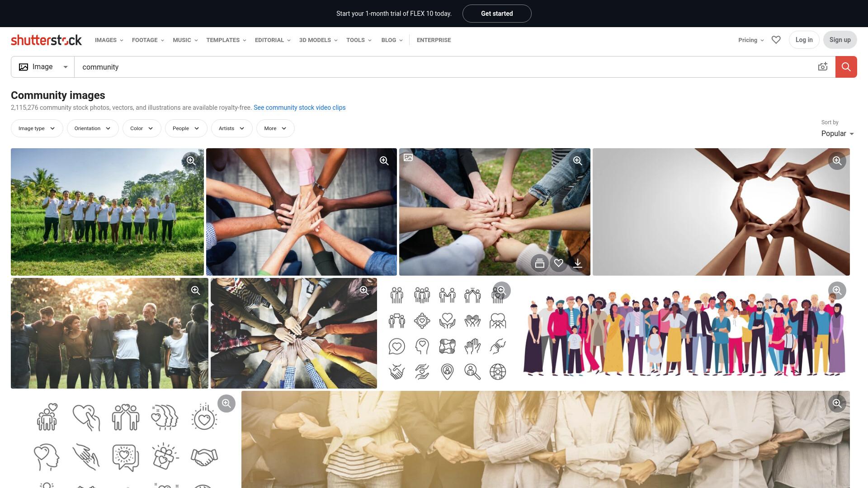868x488 pixels.
Task: Zoom the friends hugging outdoors photo
Action: 195,291
